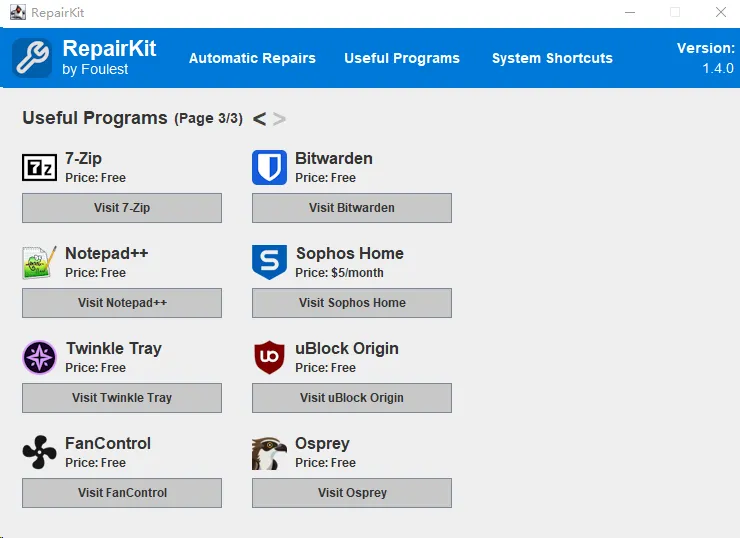The image size is (740, 538).
Task: Click the greyed next page arrow
Action: click(279, 118)
